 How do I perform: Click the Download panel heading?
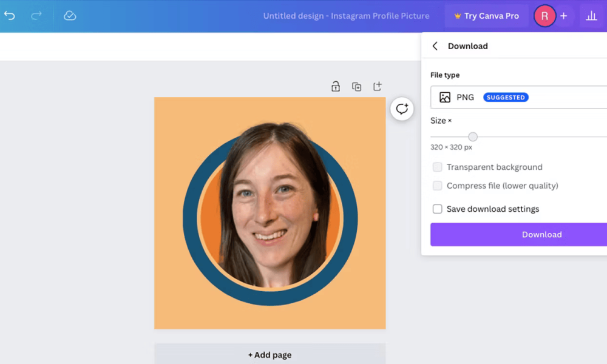(x=467, y=46)
